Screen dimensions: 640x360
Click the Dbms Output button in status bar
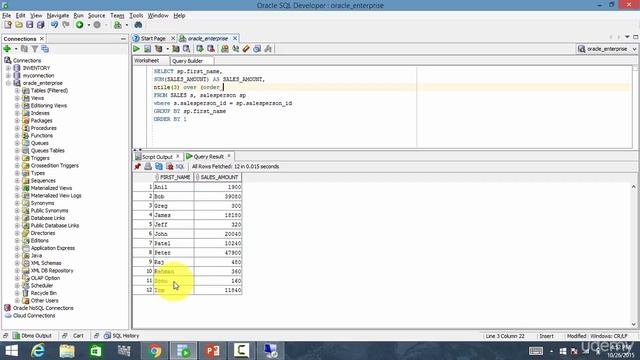(x=32, y=336)
